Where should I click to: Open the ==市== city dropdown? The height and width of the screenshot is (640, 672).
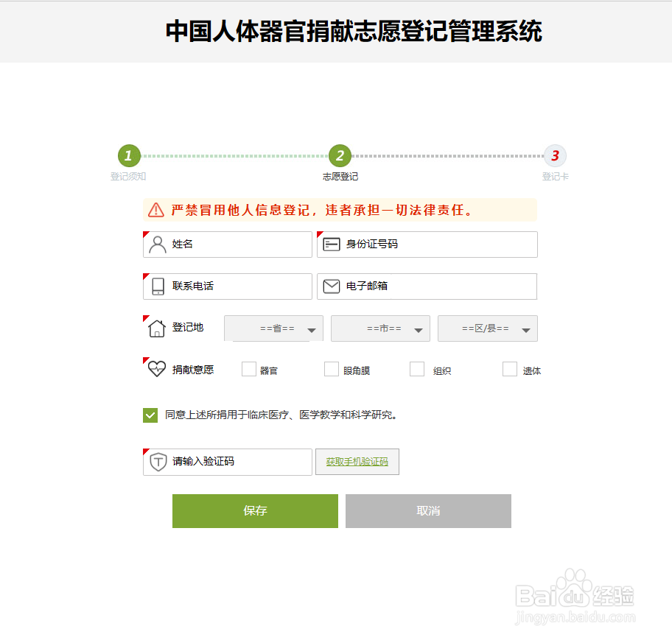tap(380, 328)
